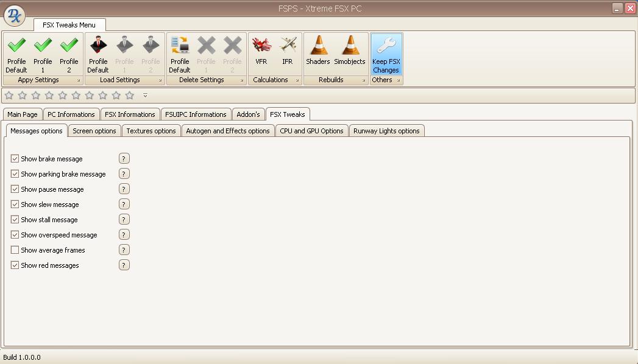This screenshot has width=638, height=364.
Task: Click the FSPS - Xtreme FSX PC title
Action: click(x=320, y=9)
